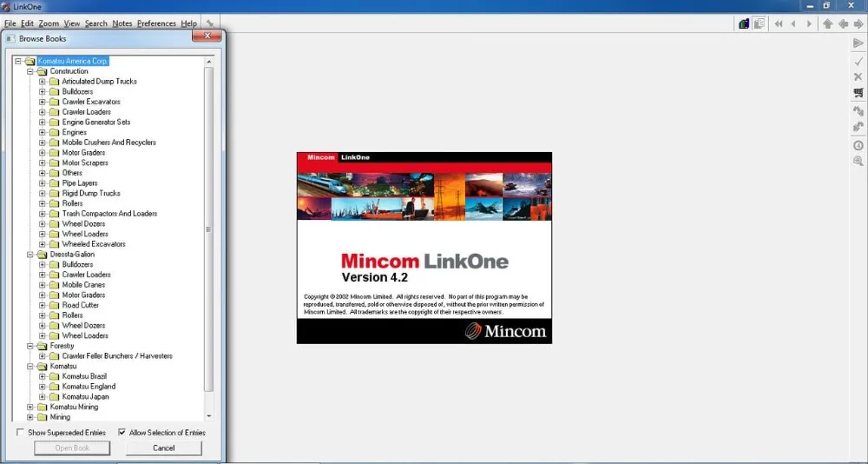Click the thick up arrow toolbar icon
Viewport: 868px width, 464px height.
827,23
